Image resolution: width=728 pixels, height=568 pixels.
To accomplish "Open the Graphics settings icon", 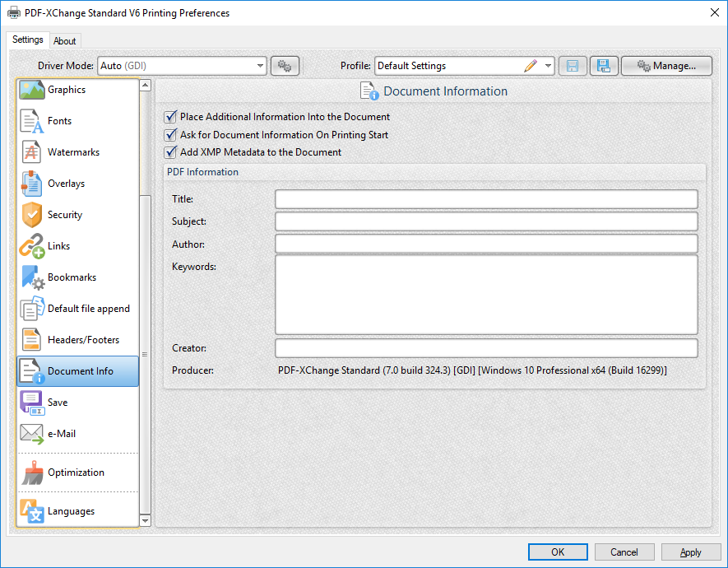I will 31,90.
